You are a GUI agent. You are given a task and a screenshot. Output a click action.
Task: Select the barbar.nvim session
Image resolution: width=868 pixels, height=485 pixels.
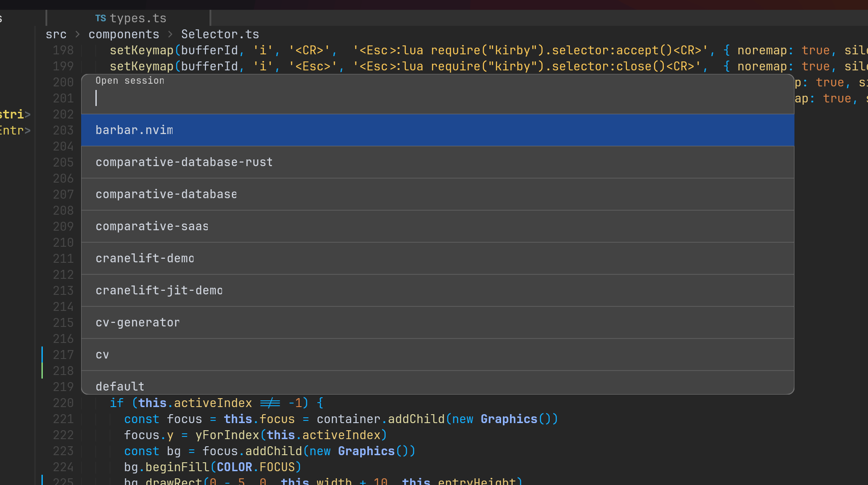tap(437, 130)
